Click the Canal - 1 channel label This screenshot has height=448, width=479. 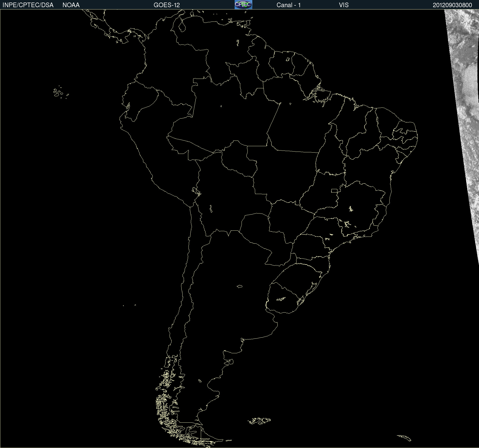coord(289,5)
